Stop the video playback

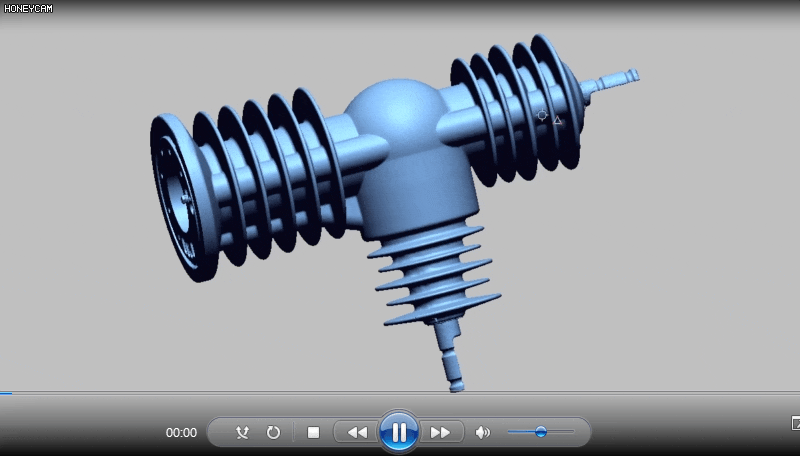tap(313, 433)
